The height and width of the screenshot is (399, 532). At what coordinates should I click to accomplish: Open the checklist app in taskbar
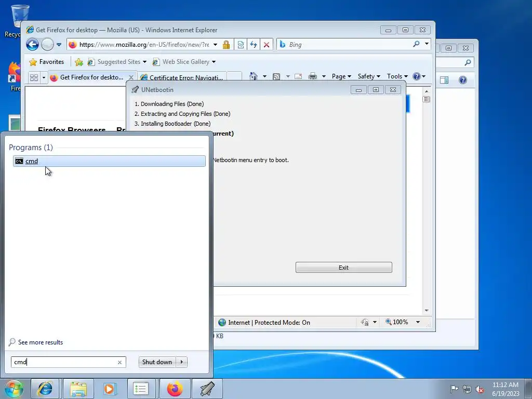141,389
